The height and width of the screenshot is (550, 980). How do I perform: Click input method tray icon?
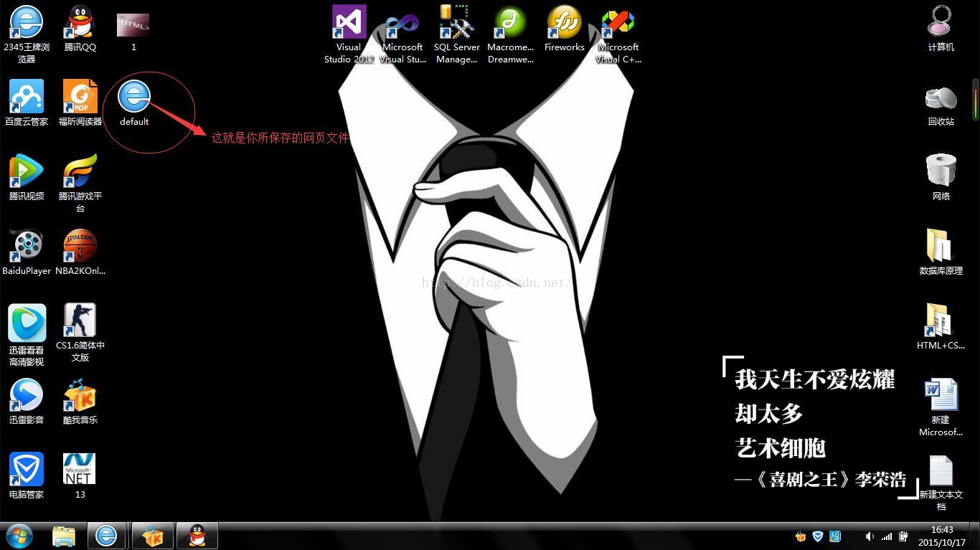(x=835, y=536)
